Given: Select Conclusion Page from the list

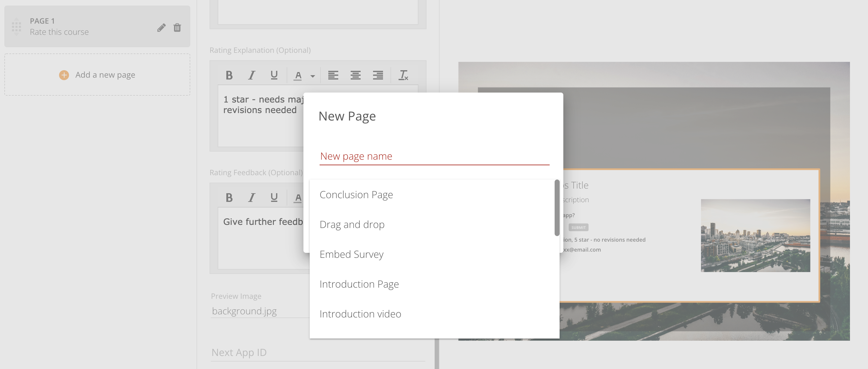Looking at the screenshot, I should click(356, 195).
